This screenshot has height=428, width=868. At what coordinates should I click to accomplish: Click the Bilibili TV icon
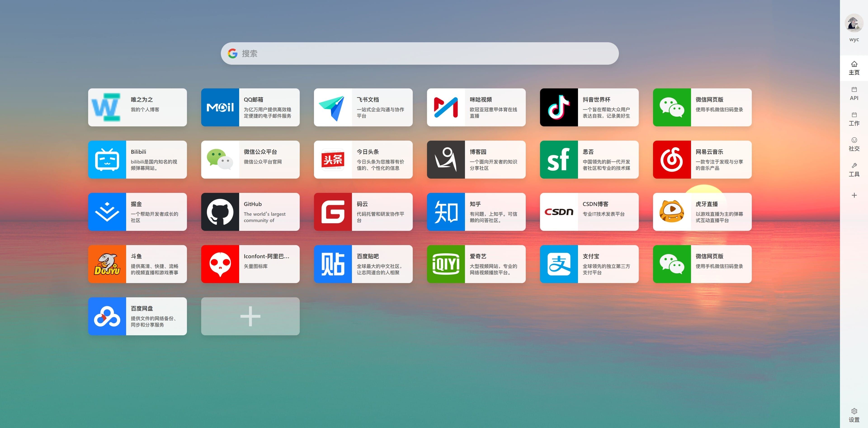[x=107, y=159]
